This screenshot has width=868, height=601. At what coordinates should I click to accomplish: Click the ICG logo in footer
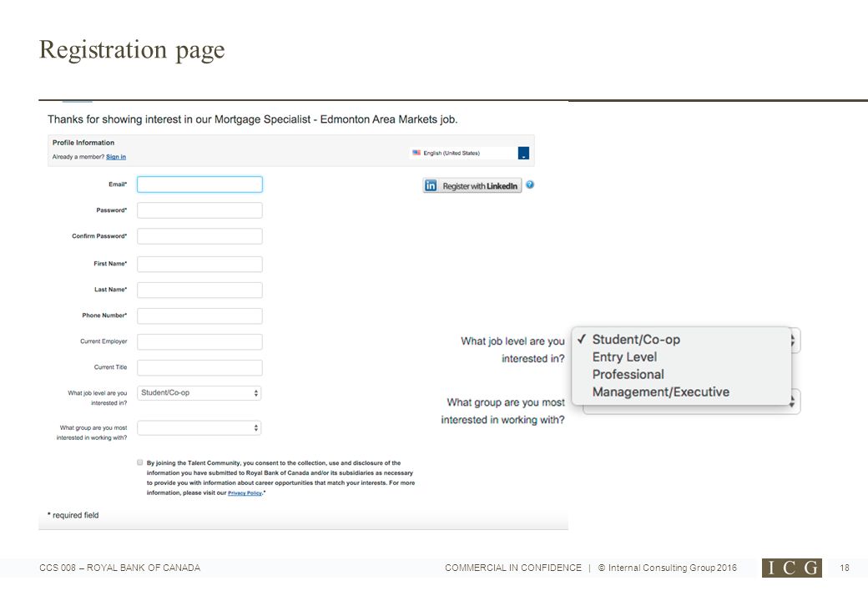pos(791,568)
